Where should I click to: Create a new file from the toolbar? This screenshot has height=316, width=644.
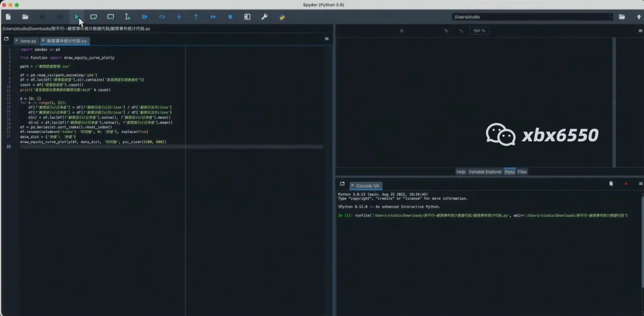(8, 17)
